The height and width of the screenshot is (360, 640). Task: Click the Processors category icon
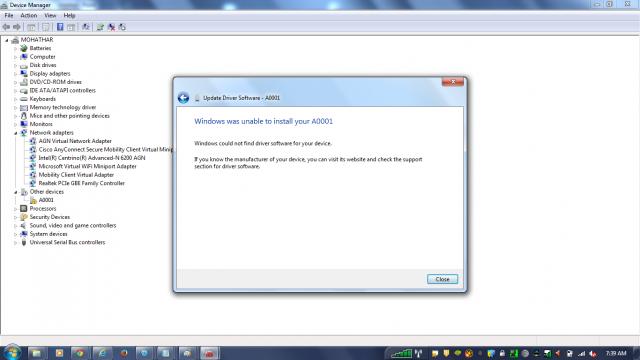click(24, 209)
